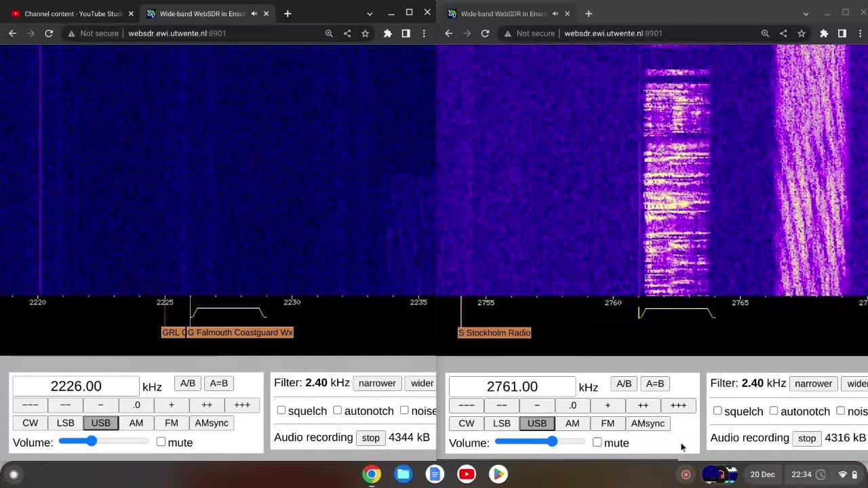The image size is (868, 488).
Task: Click frequency field showing 2761.00
Action: (x=512, y=386)
